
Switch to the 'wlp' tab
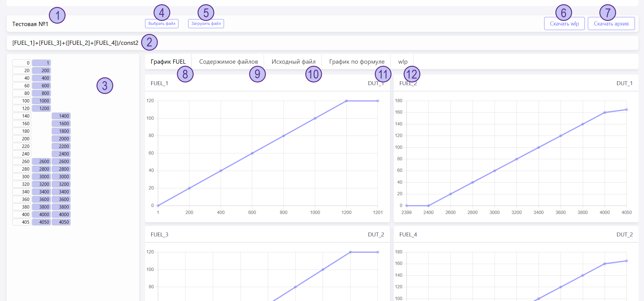point(402,62)
